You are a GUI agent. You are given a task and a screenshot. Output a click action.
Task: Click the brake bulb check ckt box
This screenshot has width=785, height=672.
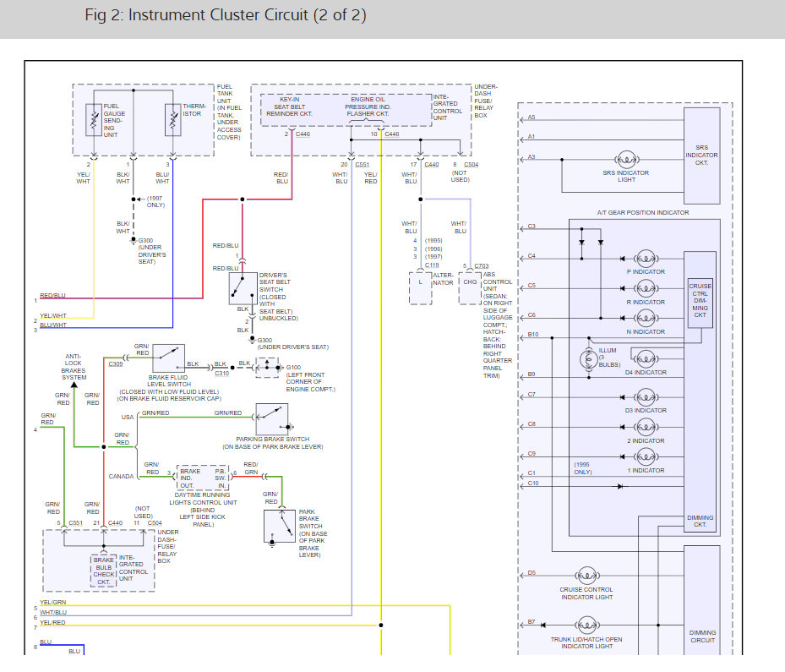(104, 571)
